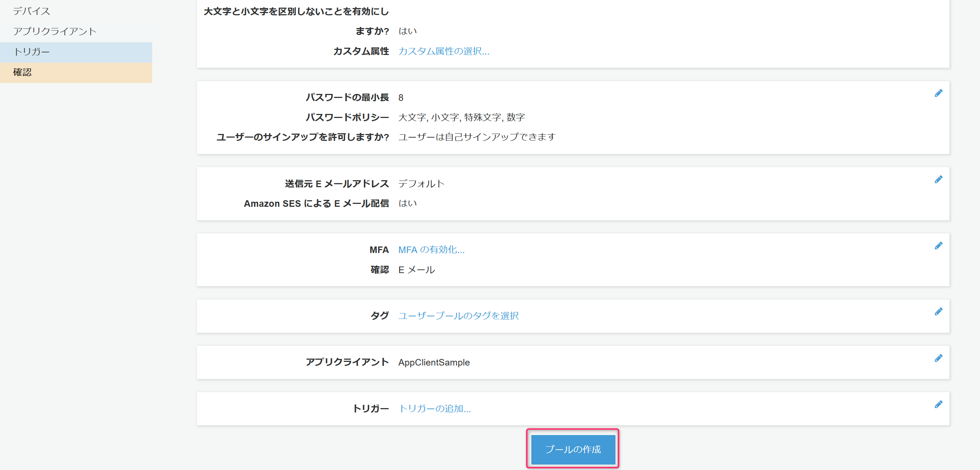
Task: Edit email sender section pencil icon
Action: pos(938,179)
